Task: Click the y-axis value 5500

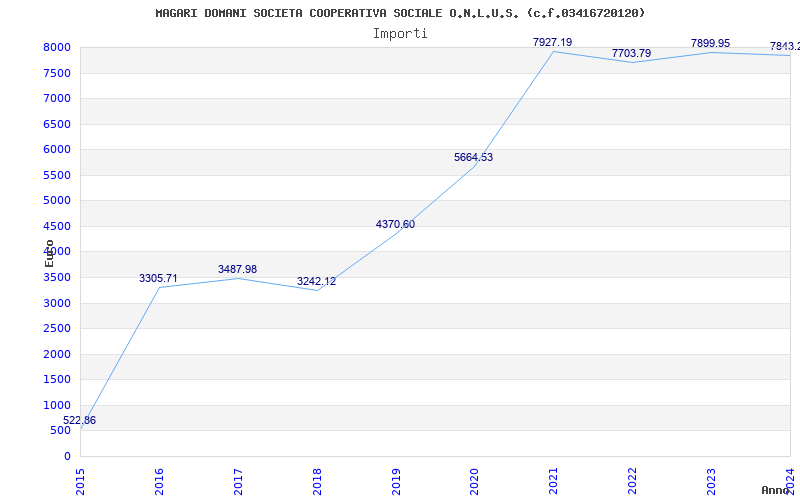Action: (57, 176)
